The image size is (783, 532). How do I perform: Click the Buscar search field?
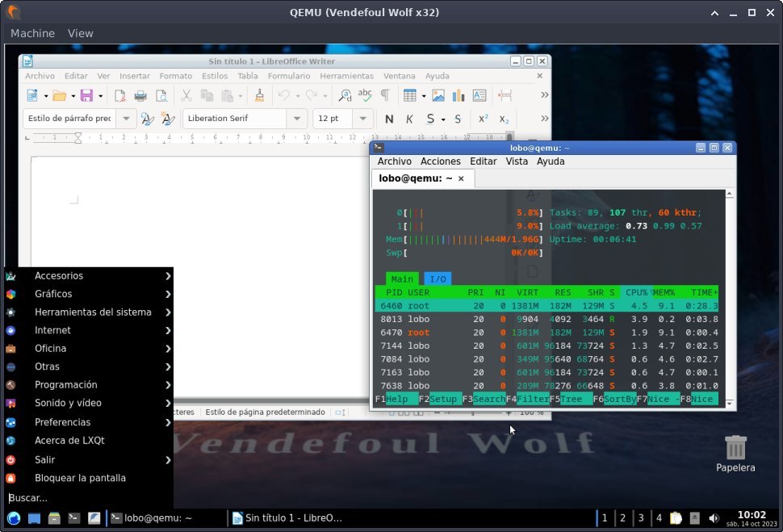pyautogui.click(x=89, y=497)
